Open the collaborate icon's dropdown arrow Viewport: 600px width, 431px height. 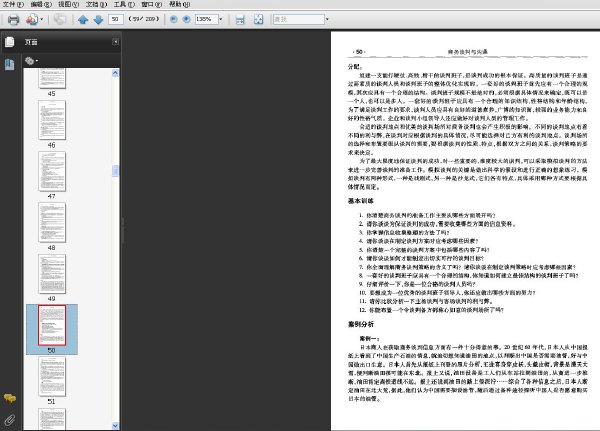coord(42,19)
